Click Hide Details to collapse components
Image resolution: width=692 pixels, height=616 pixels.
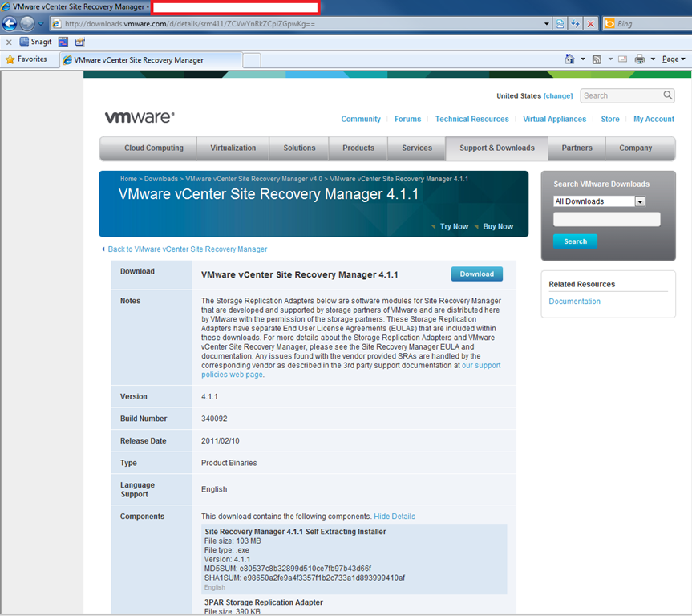point(395,517)
